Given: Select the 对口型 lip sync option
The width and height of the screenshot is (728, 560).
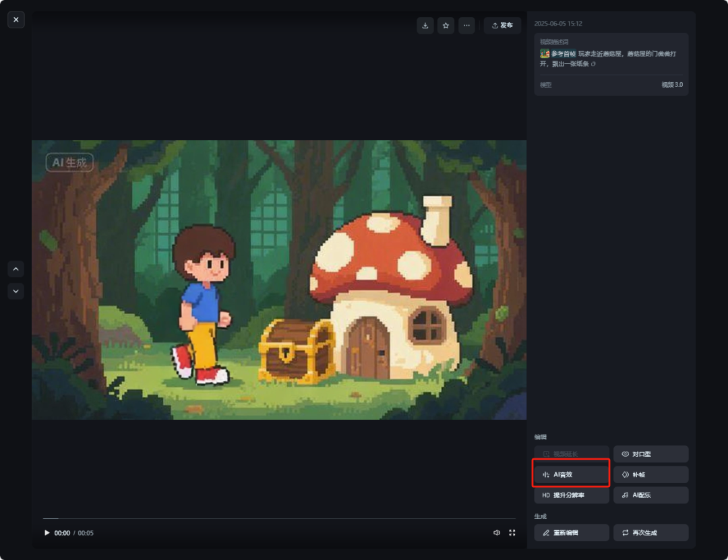Looking at the screenshot, I should (650, 454).
